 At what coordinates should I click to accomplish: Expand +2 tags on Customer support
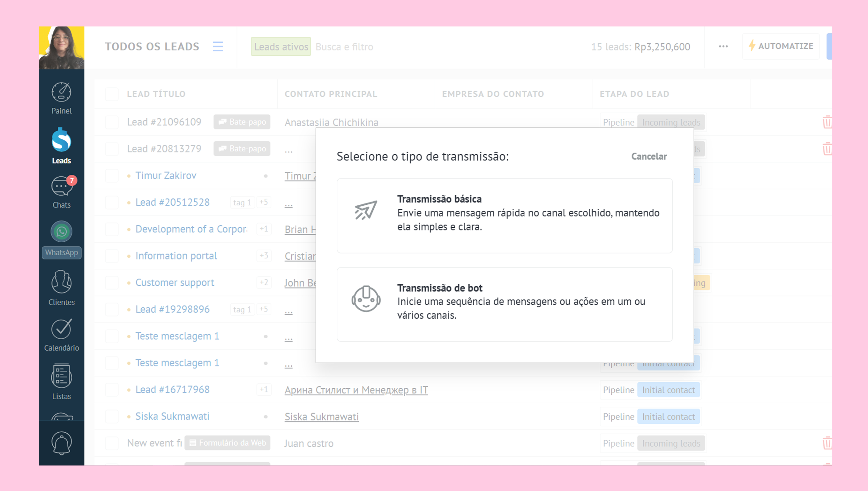click(x=264, y=282)
